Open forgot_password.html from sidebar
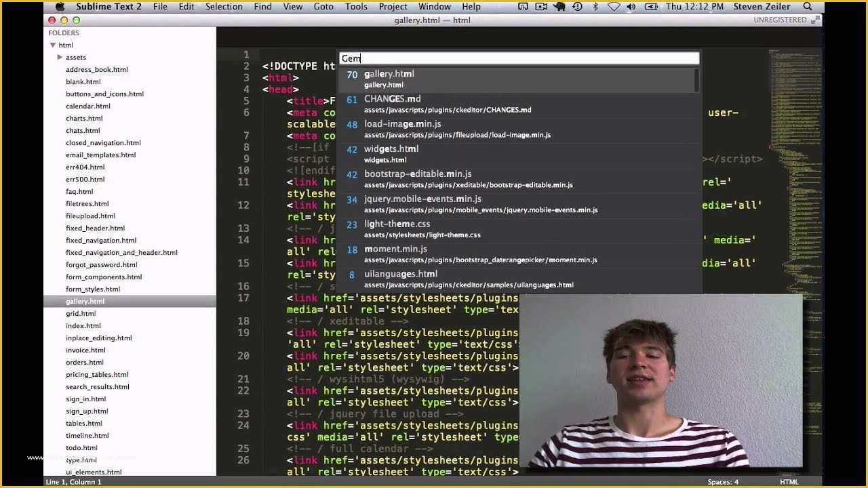Viewport: 868px width, 488px height. 102,265
